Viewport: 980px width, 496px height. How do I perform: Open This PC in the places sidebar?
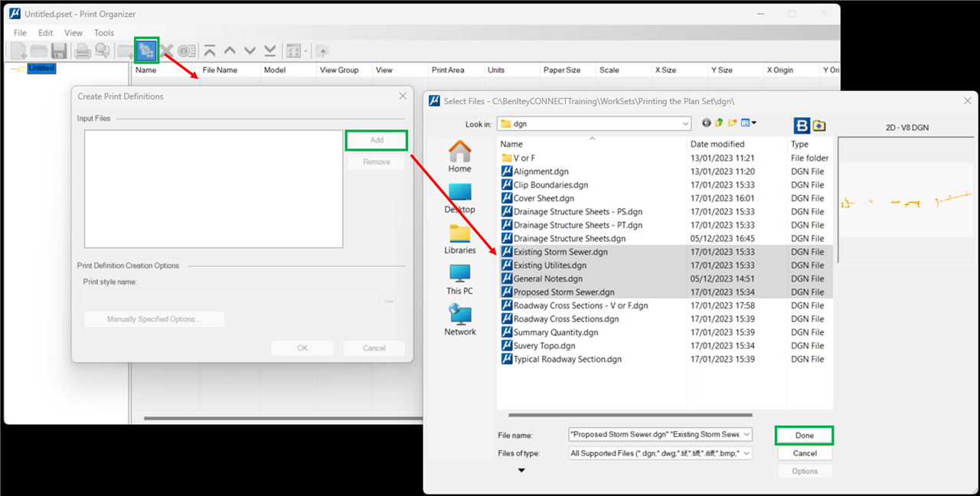pos(459,279)
